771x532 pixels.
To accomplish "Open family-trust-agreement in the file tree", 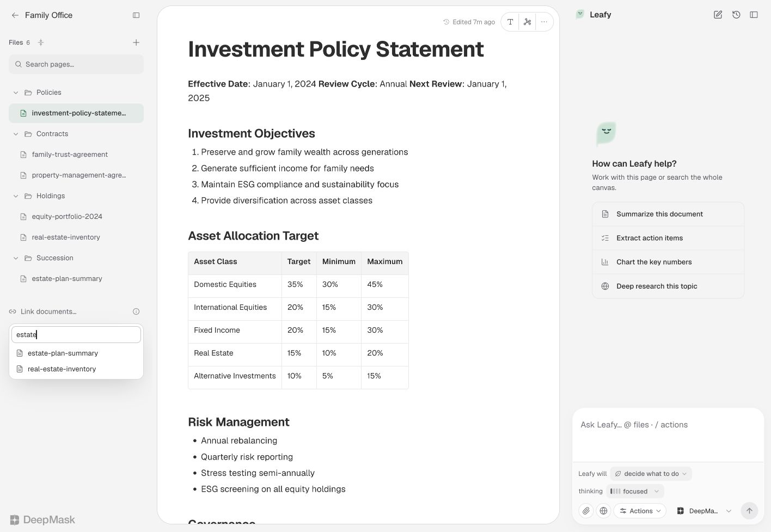I will click(x=76, y=155).
